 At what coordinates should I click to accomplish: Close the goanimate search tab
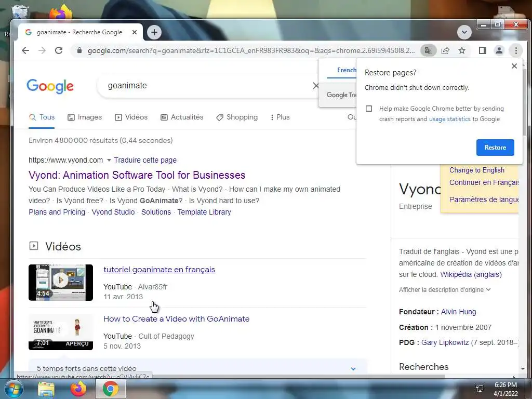(135, 32)
